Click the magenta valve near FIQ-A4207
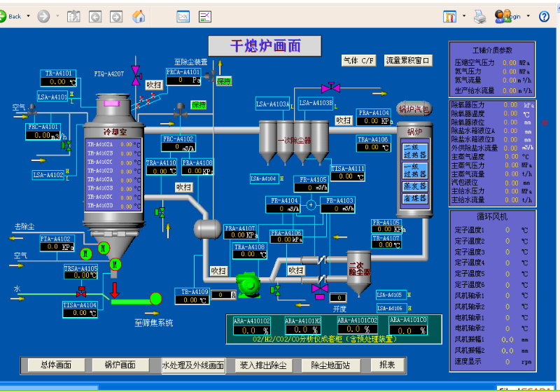This screenshot has width=560, height=392. [136, 76]
